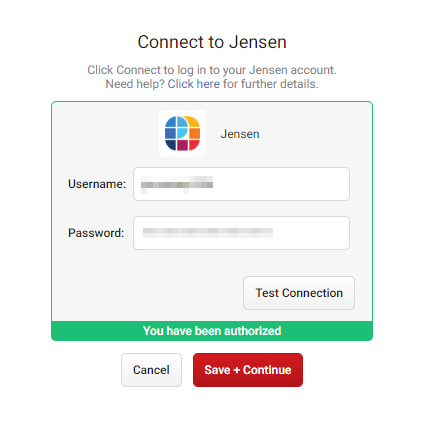Focus the Username input field
Image resolution: width=427 pixels, height=427 pixels.
[x=241, y=184]
